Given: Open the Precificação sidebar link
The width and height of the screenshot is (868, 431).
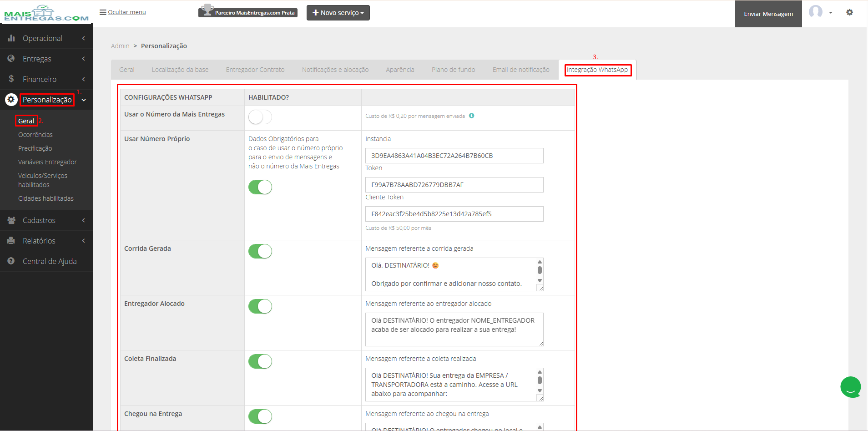Looking at the screenshot, I should tap(35, 148).
